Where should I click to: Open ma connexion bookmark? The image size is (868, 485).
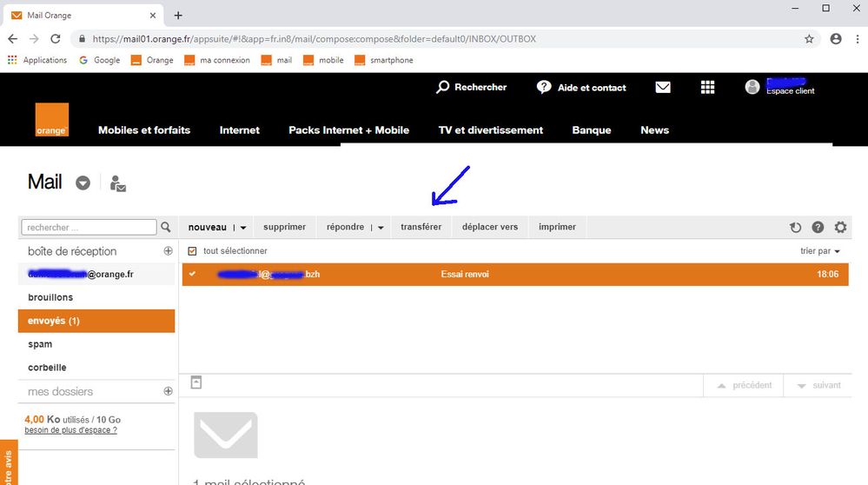pyautogui.click(x=217, y=60)
